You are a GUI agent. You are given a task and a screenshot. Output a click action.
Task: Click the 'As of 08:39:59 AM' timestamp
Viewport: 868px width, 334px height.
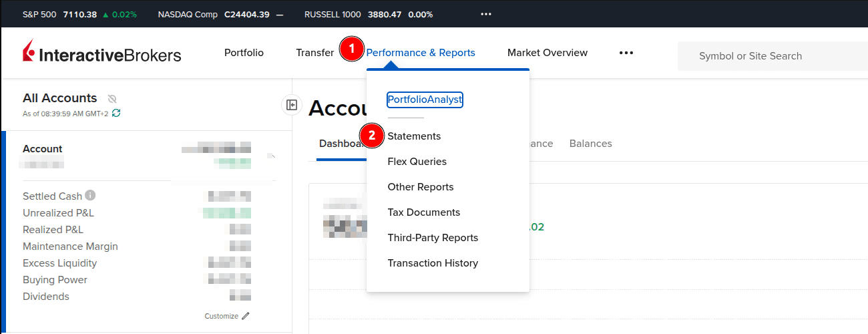[65, 114]
